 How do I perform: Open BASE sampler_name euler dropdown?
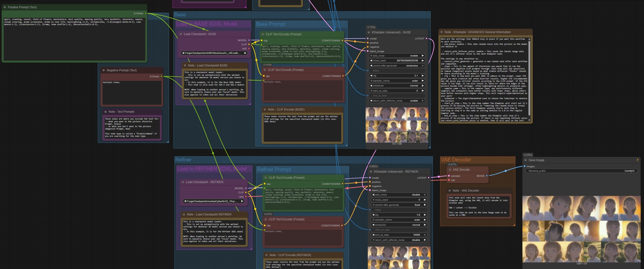point(397,81)
